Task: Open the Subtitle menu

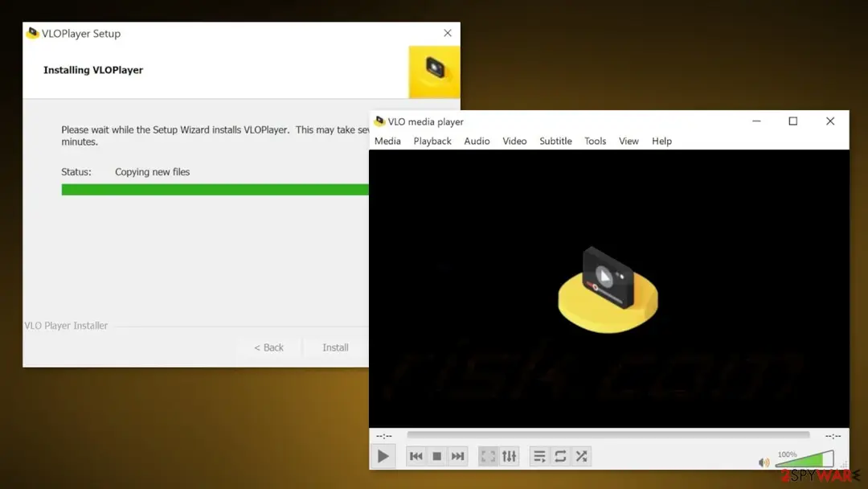Action: click(555, 142)
